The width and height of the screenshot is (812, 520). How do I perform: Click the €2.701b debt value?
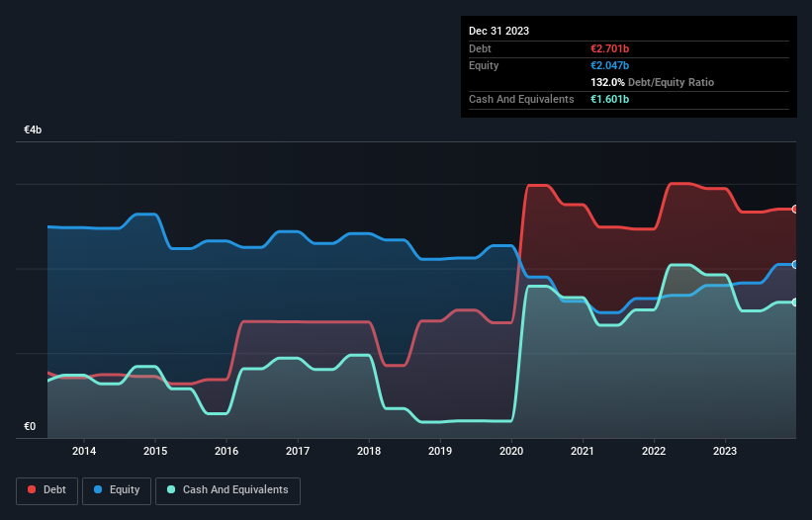pyautogui.click(x=609, y=48)
